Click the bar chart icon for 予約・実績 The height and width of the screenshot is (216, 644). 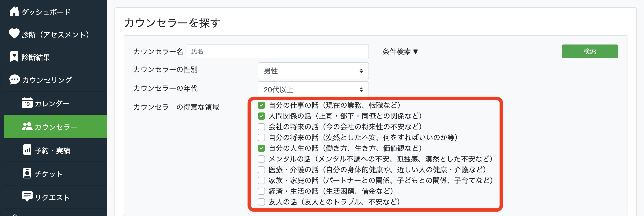click(x=27, y=150)
